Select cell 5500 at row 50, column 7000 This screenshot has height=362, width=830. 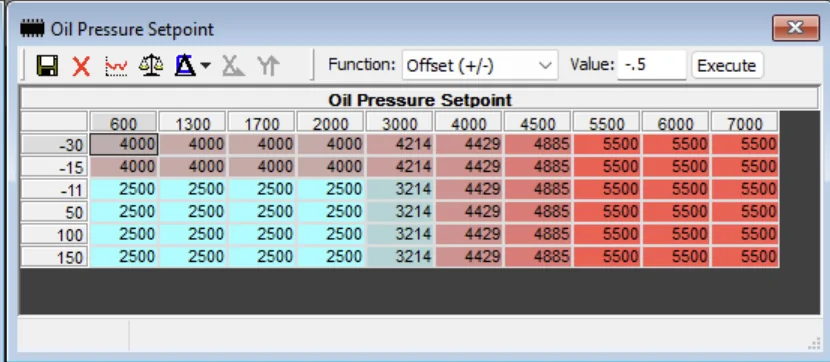(745, 212)
